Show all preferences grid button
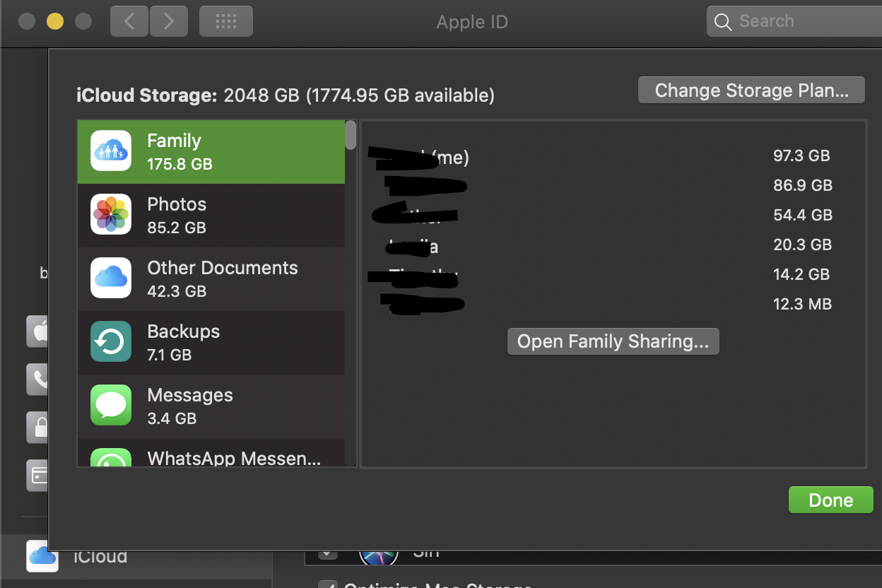 (x=226, y=21)
